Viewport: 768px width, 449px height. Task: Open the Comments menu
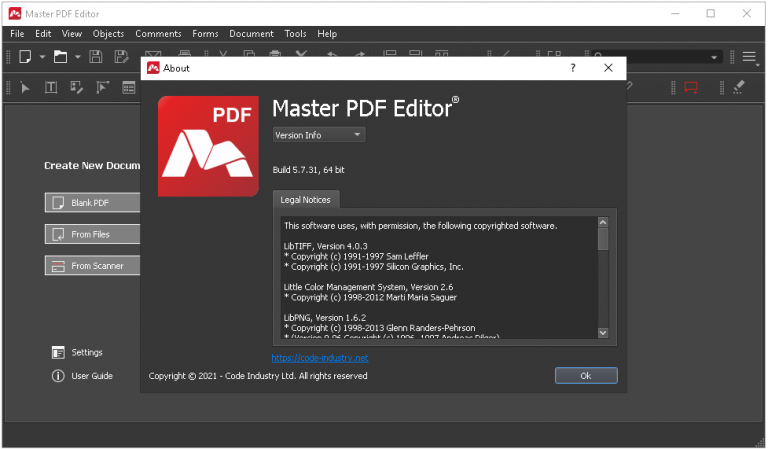pyautogui.click(x=158, y=34)
